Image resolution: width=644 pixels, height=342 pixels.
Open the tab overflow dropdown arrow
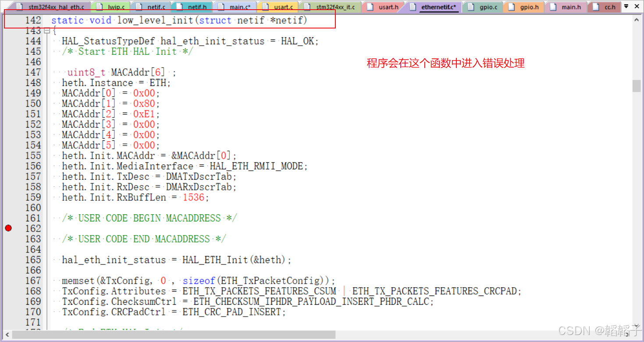[x=627, y=7]
